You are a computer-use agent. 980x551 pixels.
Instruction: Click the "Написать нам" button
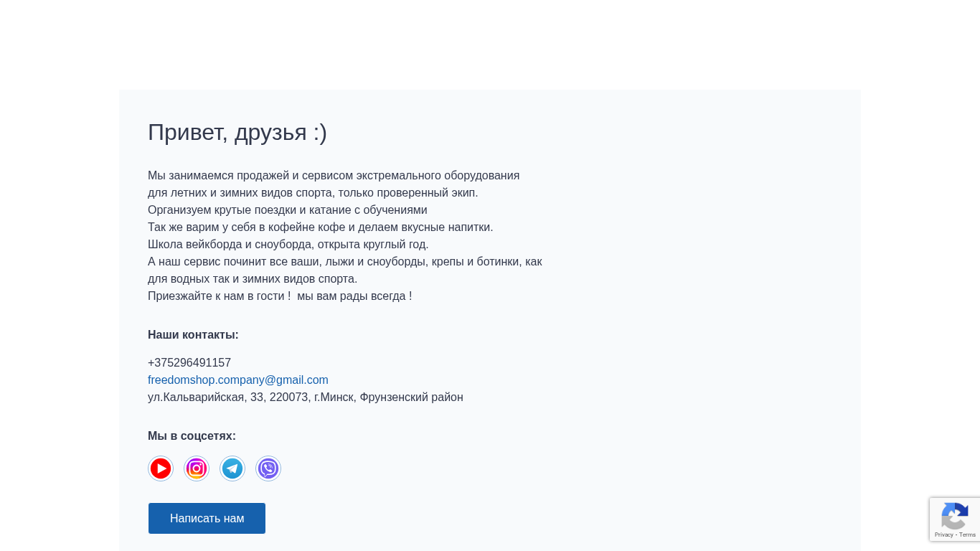point(207,518)
